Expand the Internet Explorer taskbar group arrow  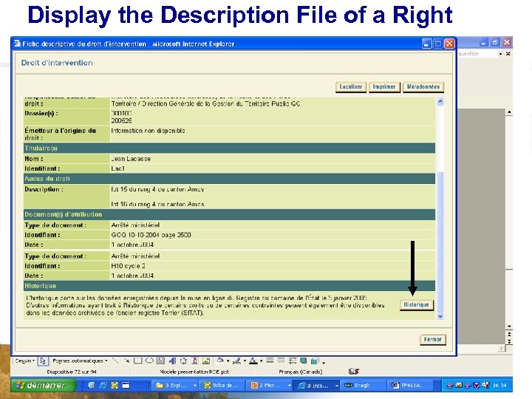click(336, 386)
